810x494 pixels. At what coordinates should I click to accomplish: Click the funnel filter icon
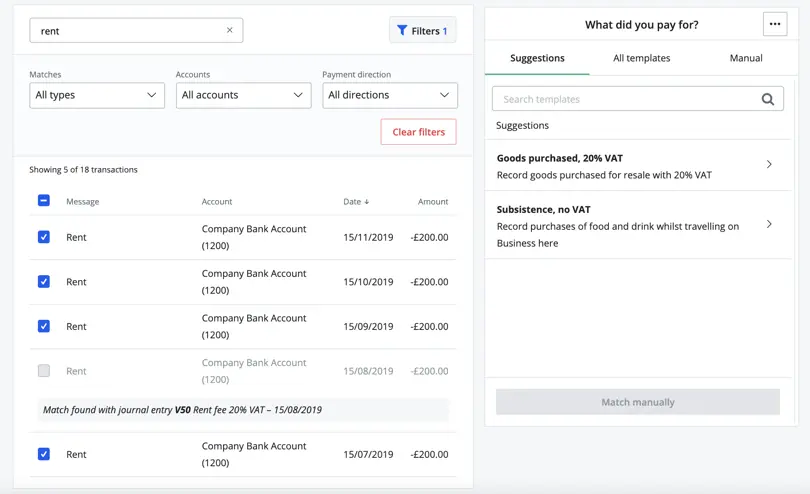(x=401, y=30)
